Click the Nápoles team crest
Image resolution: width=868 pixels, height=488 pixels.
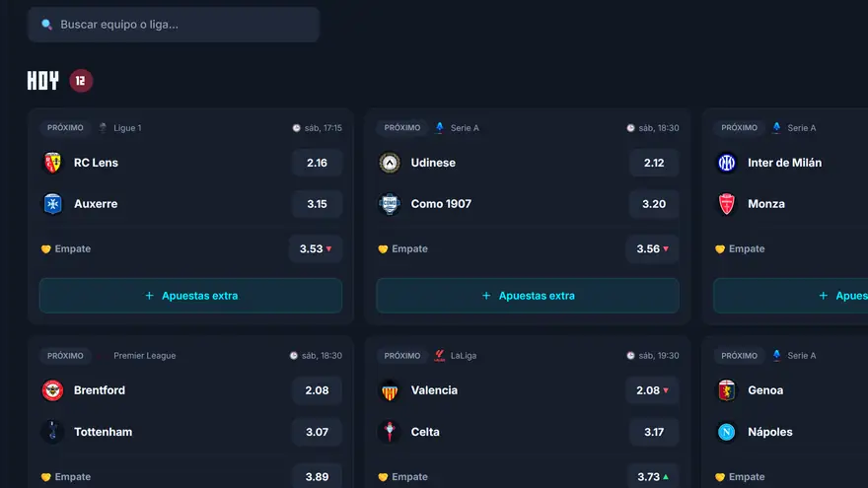[x=726, y=432]
